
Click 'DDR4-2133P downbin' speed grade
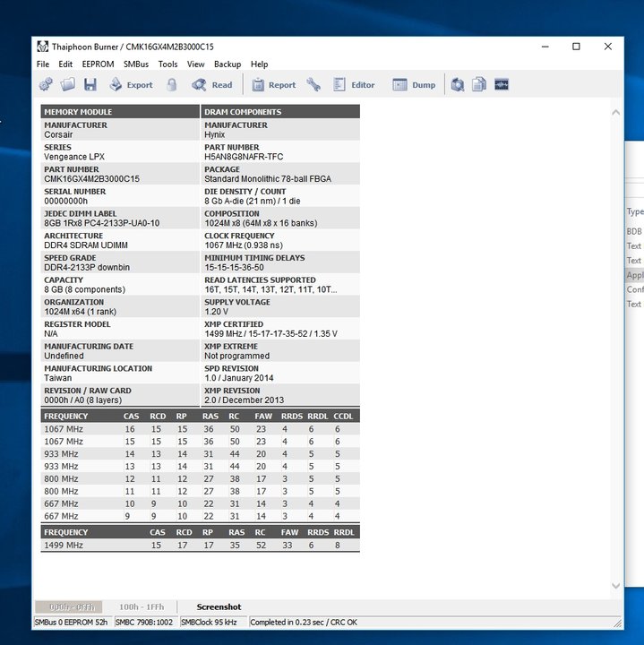[x=87, y=268]
